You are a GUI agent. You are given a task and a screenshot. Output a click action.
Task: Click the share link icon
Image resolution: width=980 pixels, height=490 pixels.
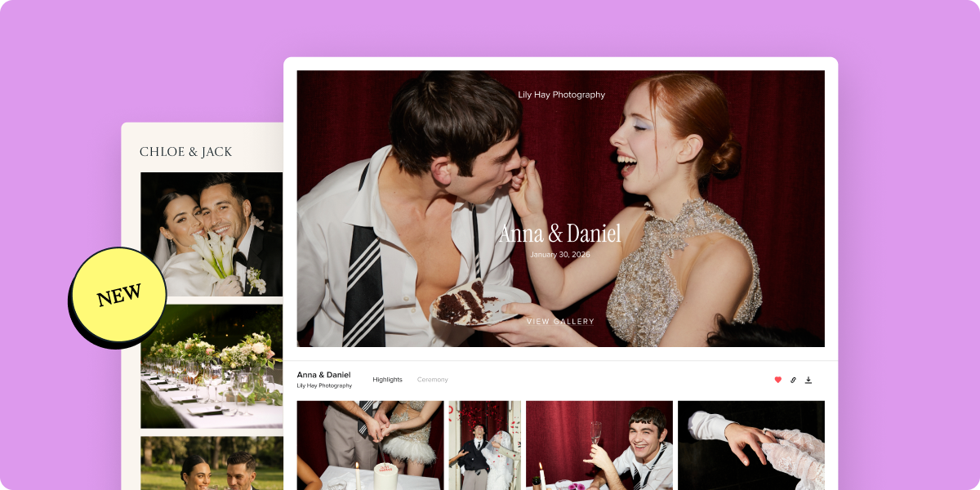pos(793,380)
